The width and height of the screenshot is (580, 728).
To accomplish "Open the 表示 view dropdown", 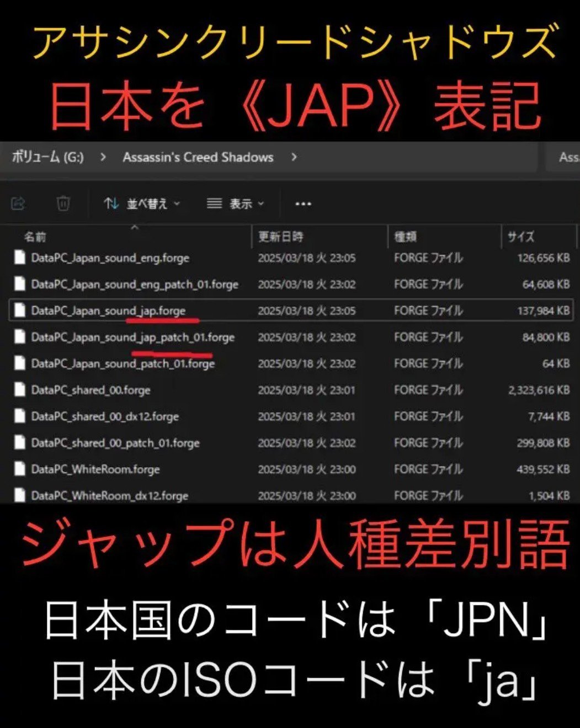I will point(235,204).
